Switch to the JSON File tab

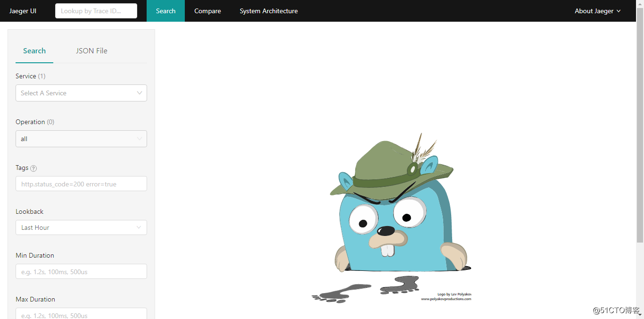(x=91, y=51)
